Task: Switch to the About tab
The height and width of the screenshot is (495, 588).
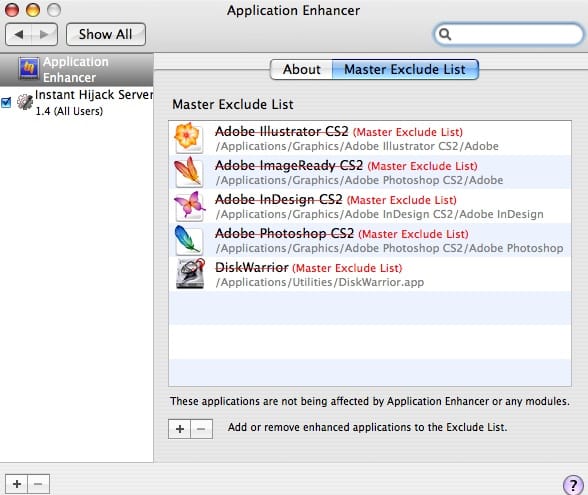Action: click(301, 69)
